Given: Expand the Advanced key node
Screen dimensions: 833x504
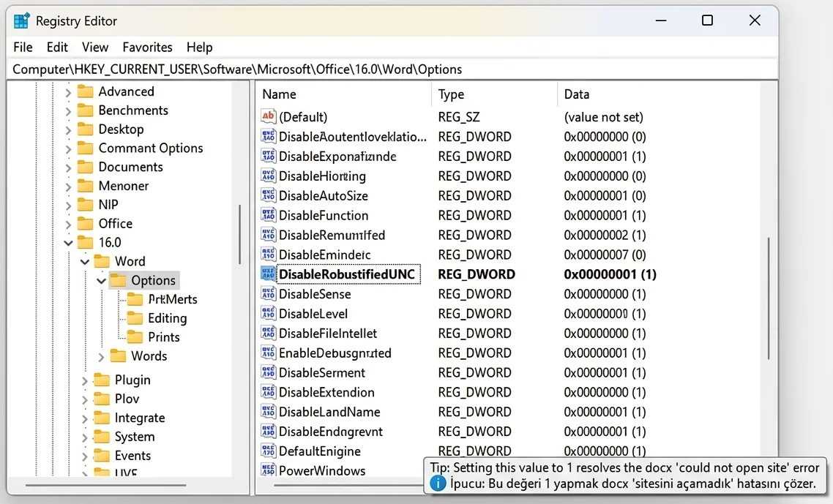Looking at the screenshot, I should coord(69,92).
